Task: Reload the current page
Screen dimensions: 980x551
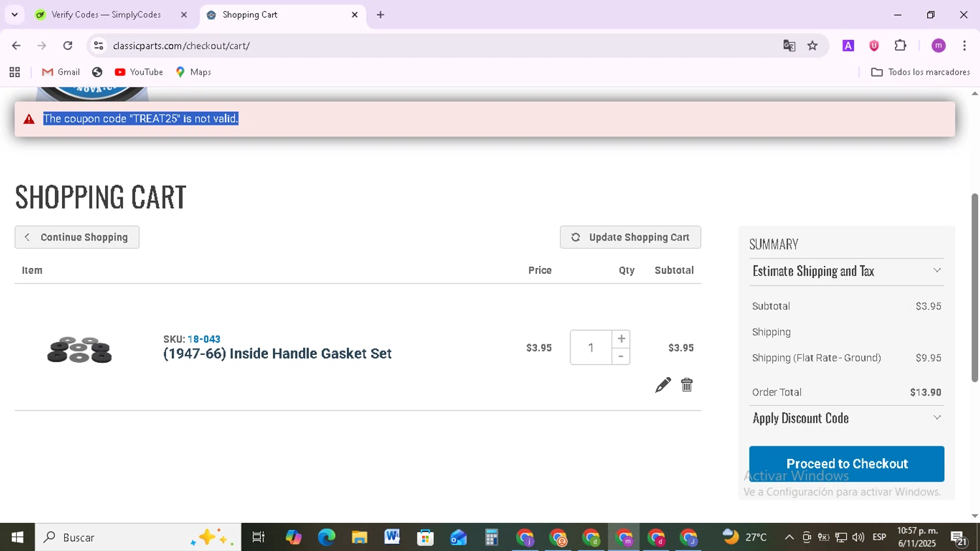Action: (68, 46)
